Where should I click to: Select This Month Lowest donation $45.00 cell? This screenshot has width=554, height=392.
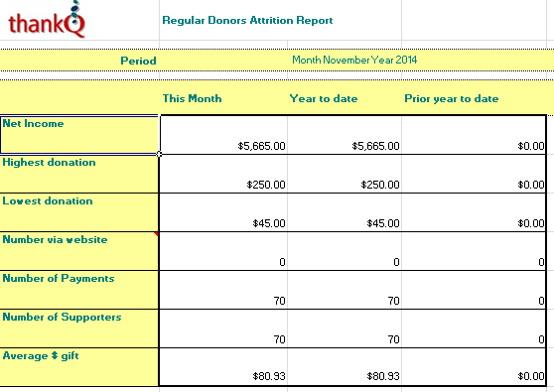click(x=223, y=212)
